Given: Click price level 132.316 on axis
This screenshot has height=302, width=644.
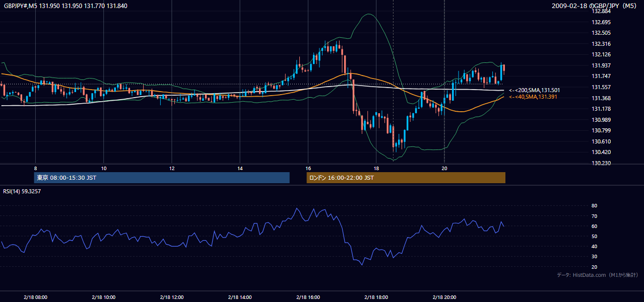Looking at the screenshot, I should [x=601, y=44].
